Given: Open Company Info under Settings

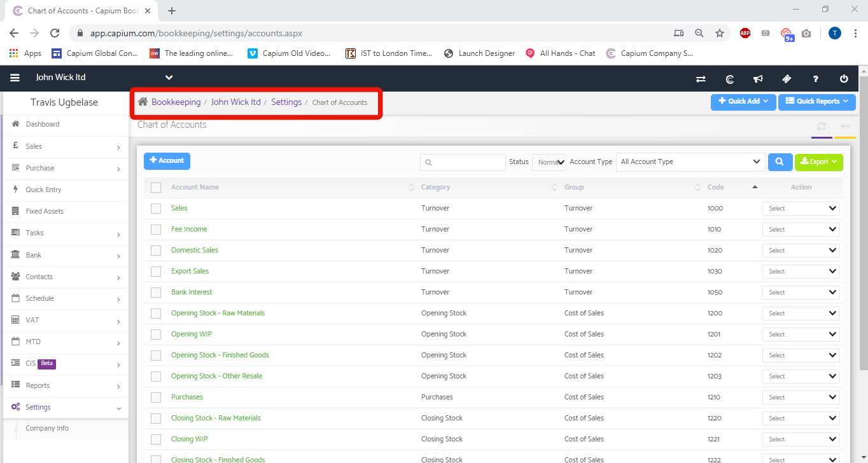Looking at the screenshot, I should (47, 428).
